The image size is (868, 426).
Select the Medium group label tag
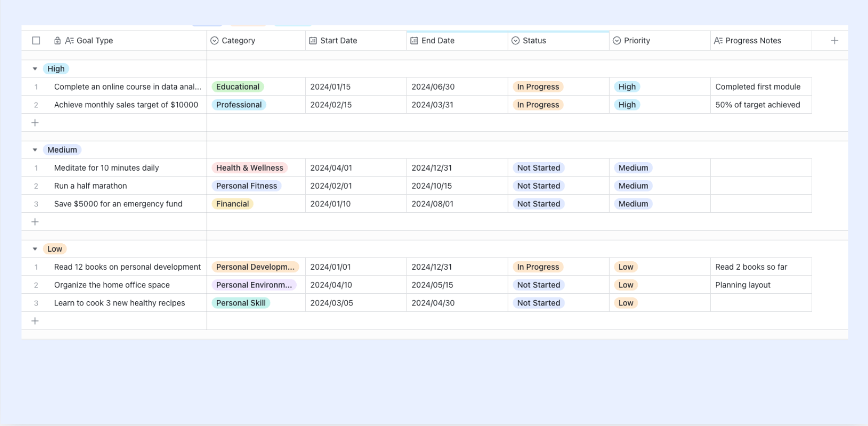[x=62, y=150]
